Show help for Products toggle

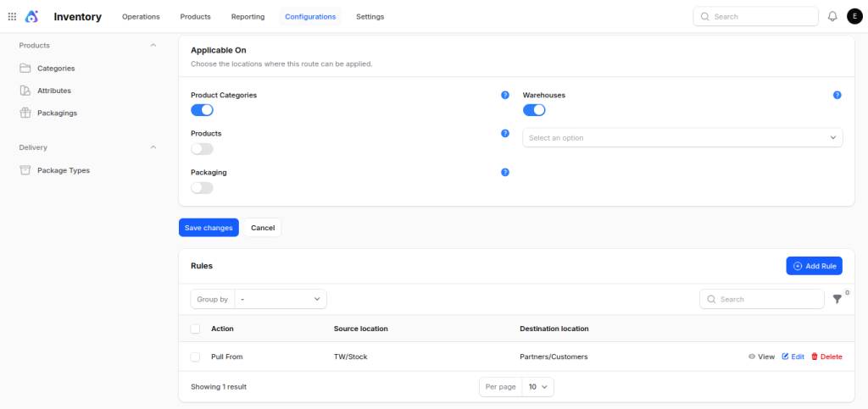coord(505,133)
